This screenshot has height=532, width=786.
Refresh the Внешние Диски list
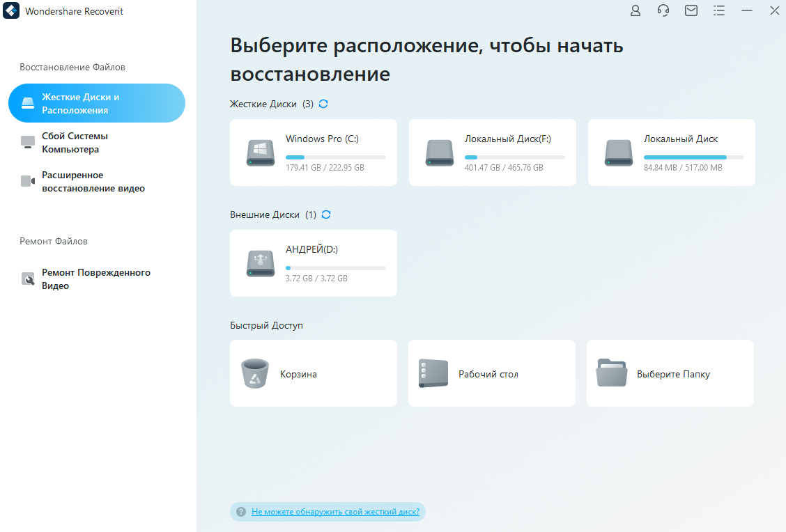coord(326,214)
